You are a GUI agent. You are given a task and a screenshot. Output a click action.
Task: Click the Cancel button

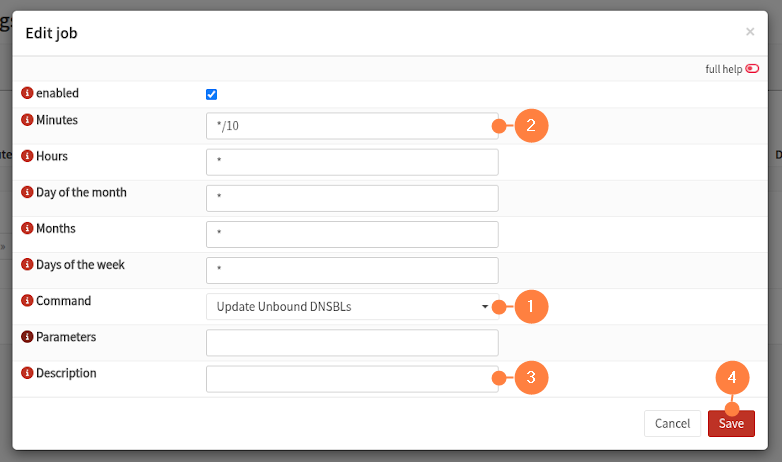point(672,424)
